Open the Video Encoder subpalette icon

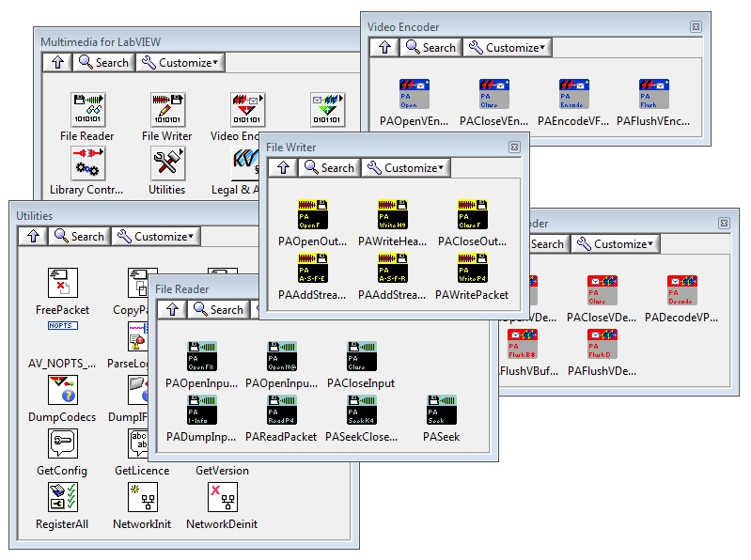[x=247, y=109]
